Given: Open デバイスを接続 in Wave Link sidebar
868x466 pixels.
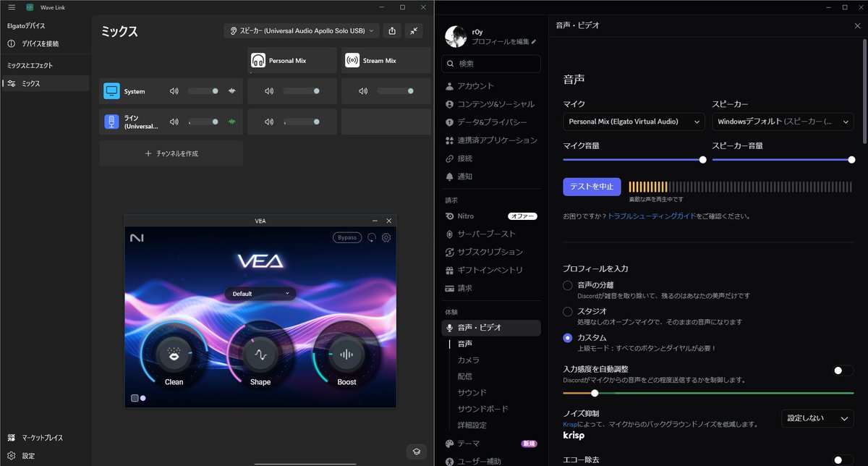Looking at the screenshot, I should (45, 43).
